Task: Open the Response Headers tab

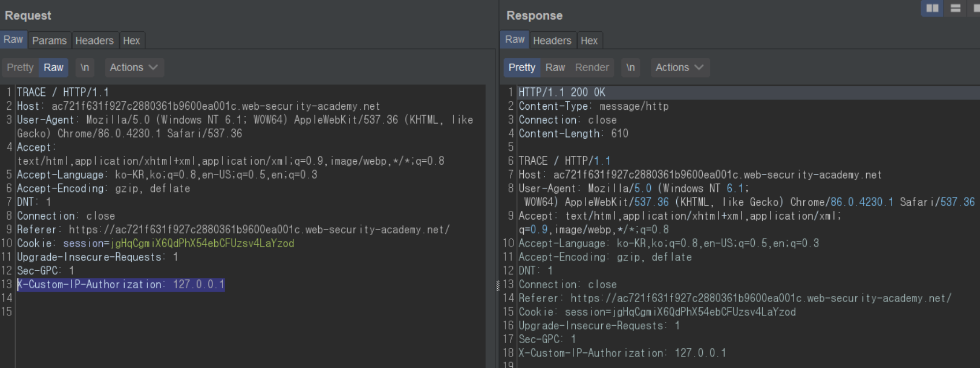Action: click(552, 40)
